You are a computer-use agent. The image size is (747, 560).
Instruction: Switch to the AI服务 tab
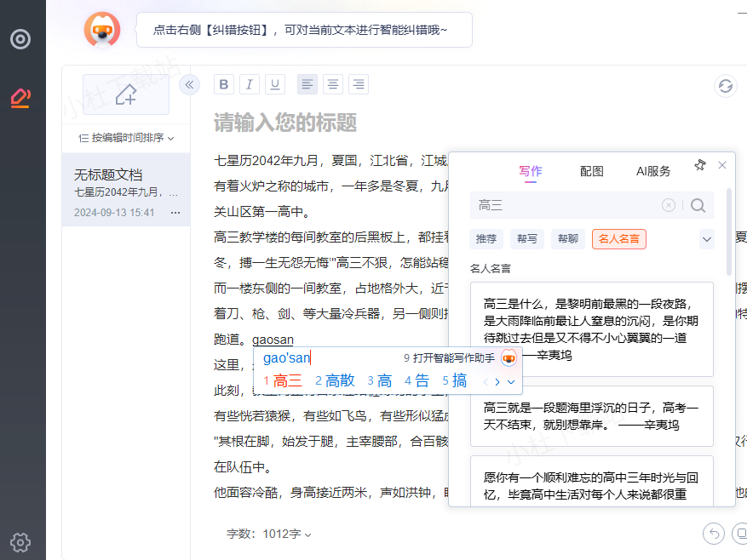point(653,171)
